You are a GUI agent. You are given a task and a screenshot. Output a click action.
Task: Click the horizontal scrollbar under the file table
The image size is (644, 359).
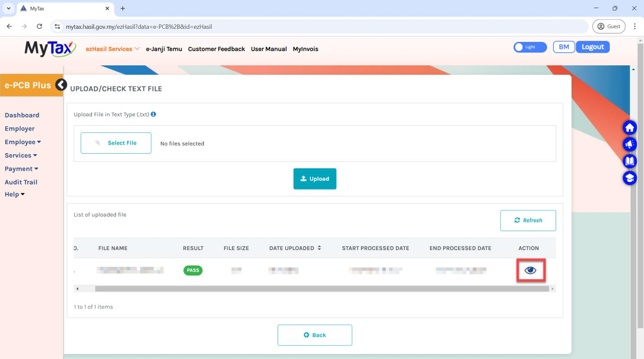(315, 288)
